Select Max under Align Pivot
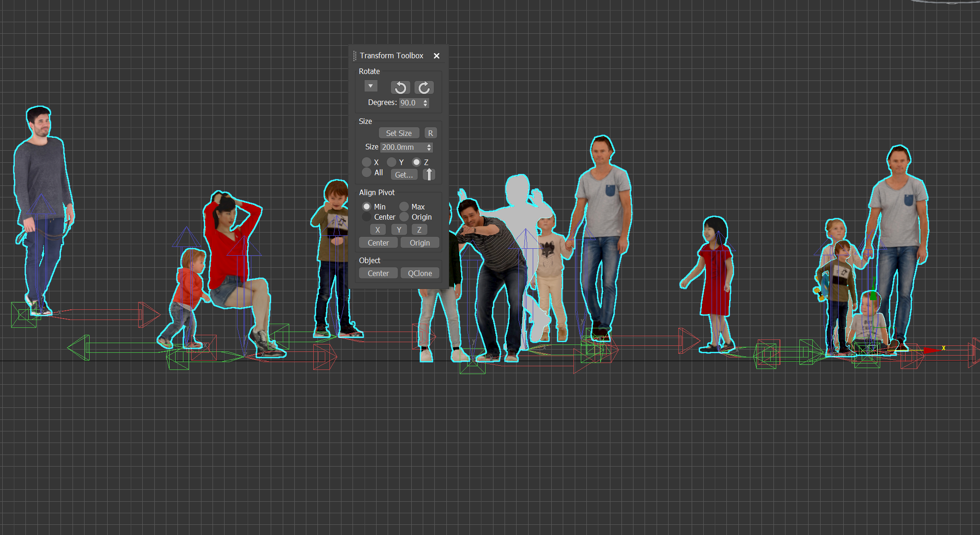The height and width of the screenshot is (535, 980). 404,206
